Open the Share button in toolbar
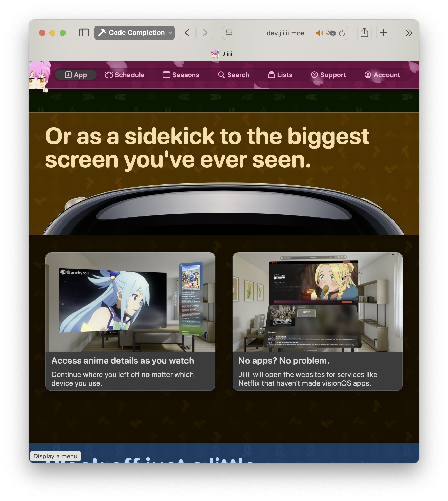This screenshot has width=448, height=501. tap(364, 33)
